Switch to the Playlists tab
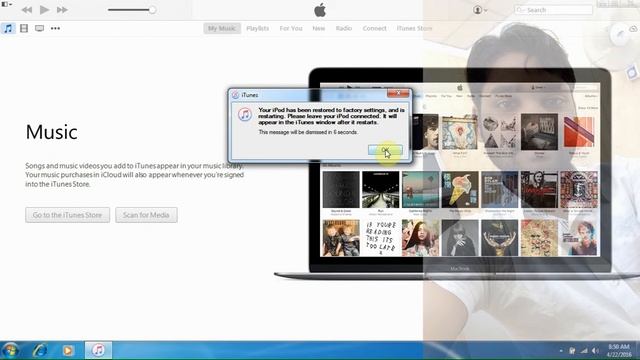Screen dimensions: 640x360 point(258,28)
